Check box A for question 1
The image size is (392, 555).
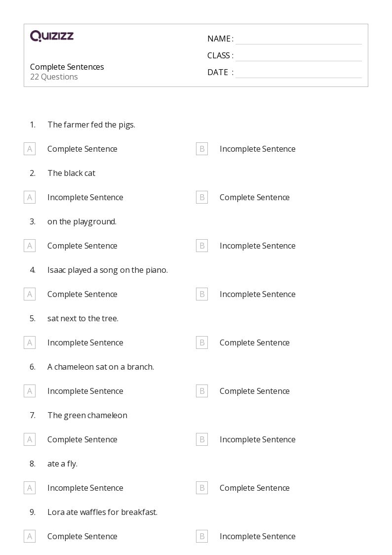coord(30,149)
